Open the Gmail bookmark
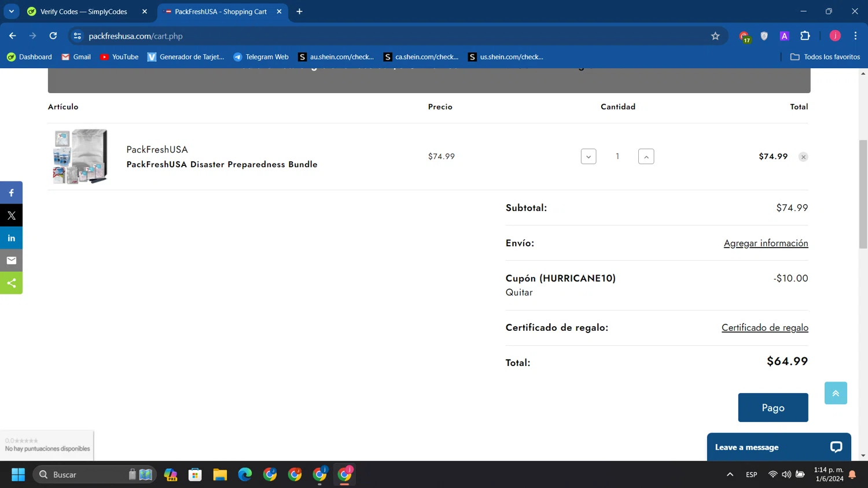Screen dimensions: 868x488 (76, 57)
